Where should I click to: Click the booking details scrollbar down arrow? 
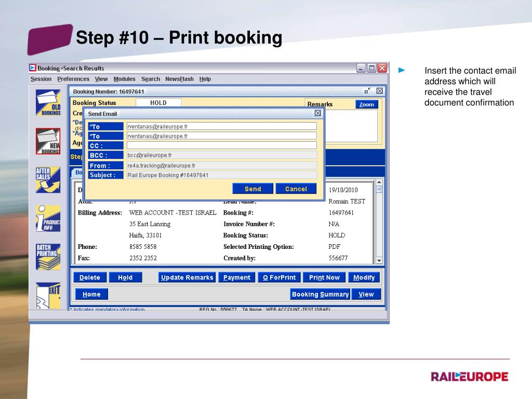point(379,261)
